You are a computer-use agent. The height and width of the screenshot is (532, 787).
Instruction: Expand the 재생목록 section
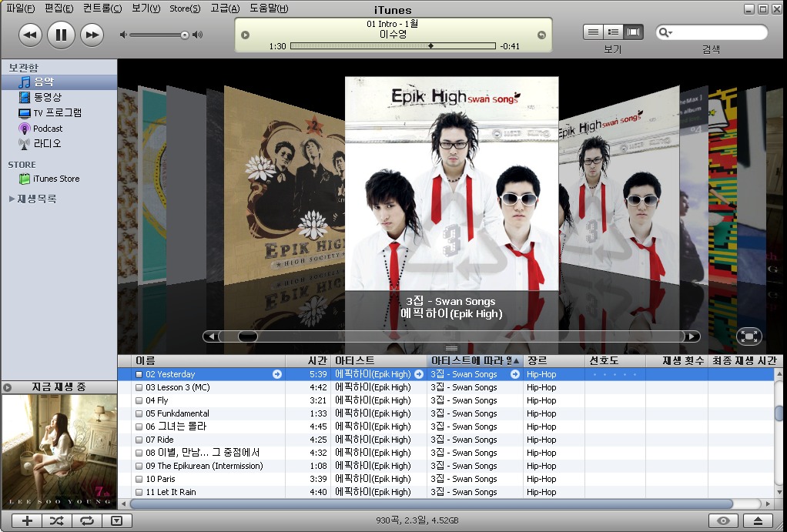click(12, 199)
